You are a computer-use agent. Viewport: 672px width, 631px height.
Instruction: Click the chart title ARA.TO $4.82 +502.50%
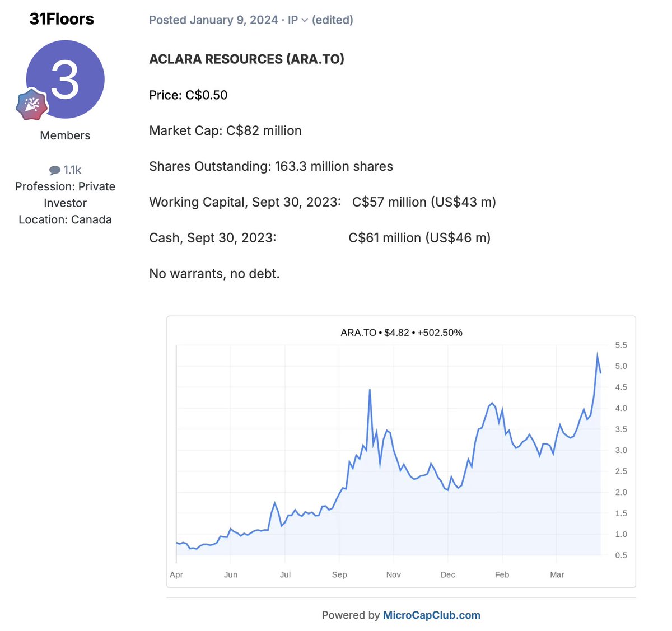pos(402,333)
